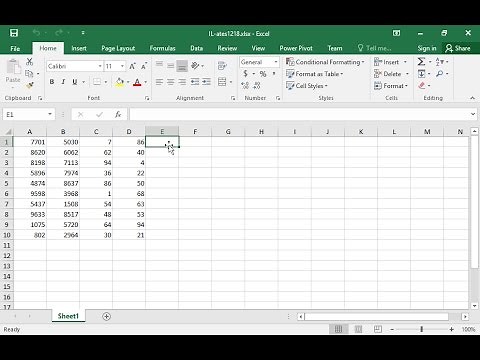Viewport: 480px width, 360px height.
Task: Click the zoom slider handle
Action: click(x=422, y=329)
